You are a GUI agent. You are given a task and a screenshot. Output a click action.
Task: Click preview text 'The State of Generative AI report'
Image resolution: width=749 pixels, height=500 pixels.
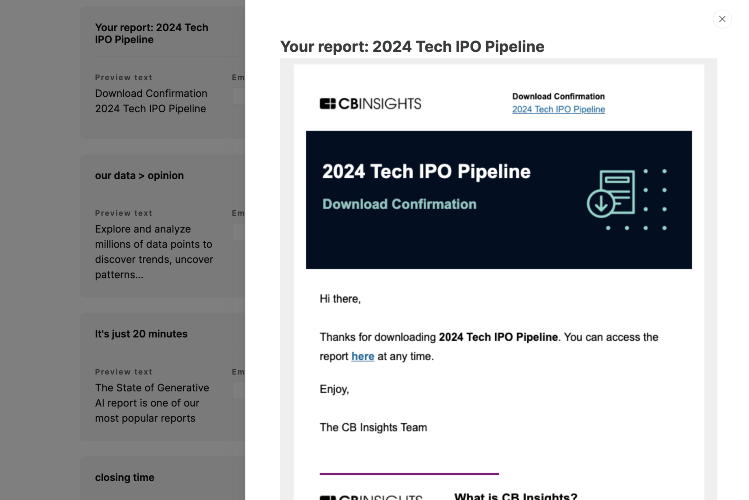point(152,403)
